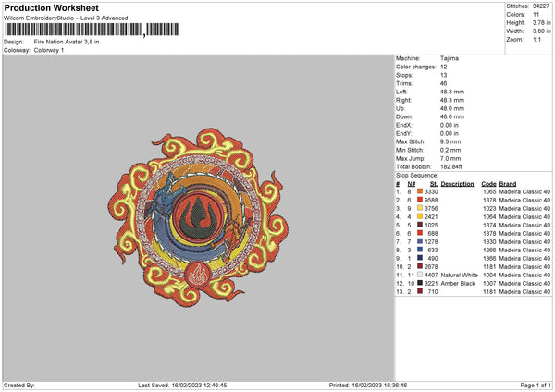
Task: Click the EndY value 0.00 in
Action: point(450,133)
